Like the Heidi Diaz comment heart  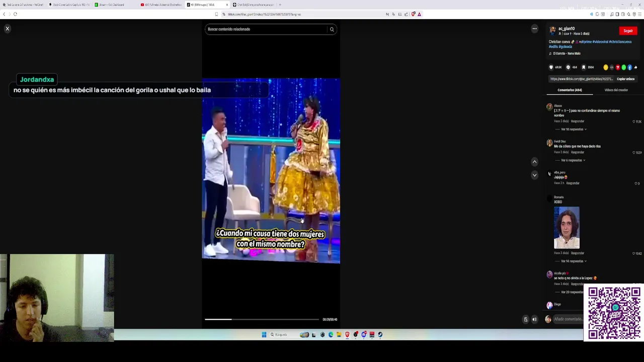tap(634, 152)
